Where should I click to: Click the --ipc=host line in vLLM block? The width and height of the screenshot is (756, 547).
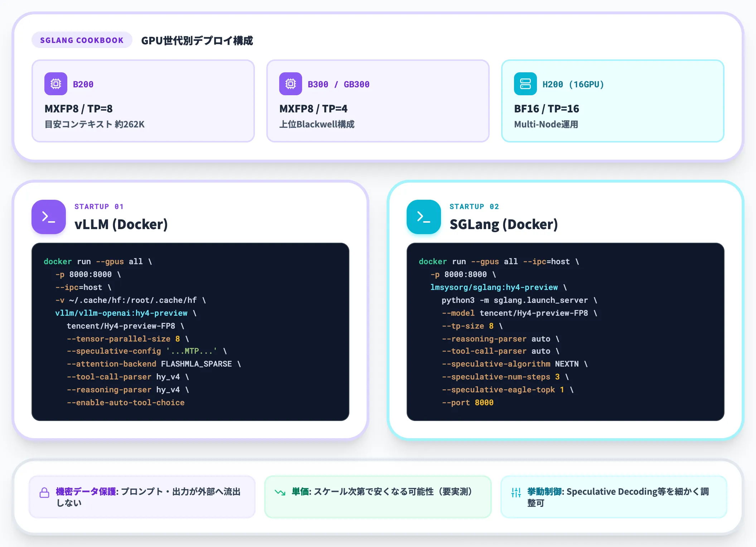(x=83, y=287)
